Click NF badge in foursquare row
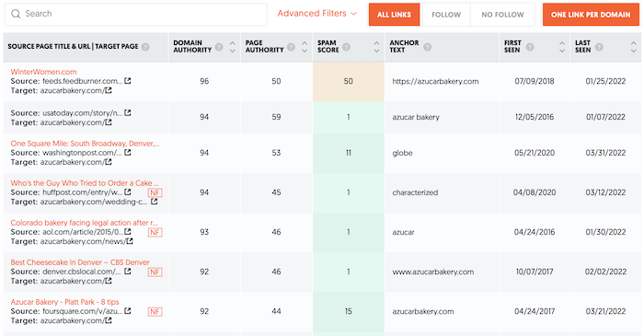 pos(155,312)
